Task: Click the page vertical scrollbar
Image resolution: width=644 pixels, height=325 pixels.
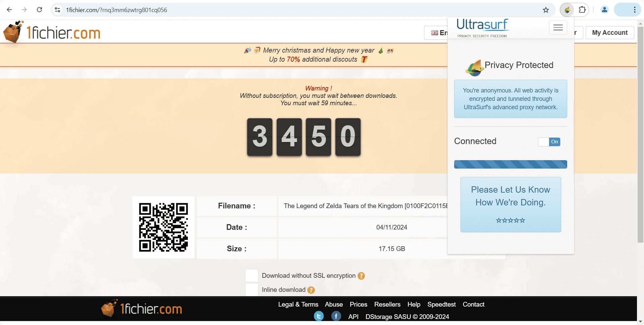Action: (x=640, y=134)
